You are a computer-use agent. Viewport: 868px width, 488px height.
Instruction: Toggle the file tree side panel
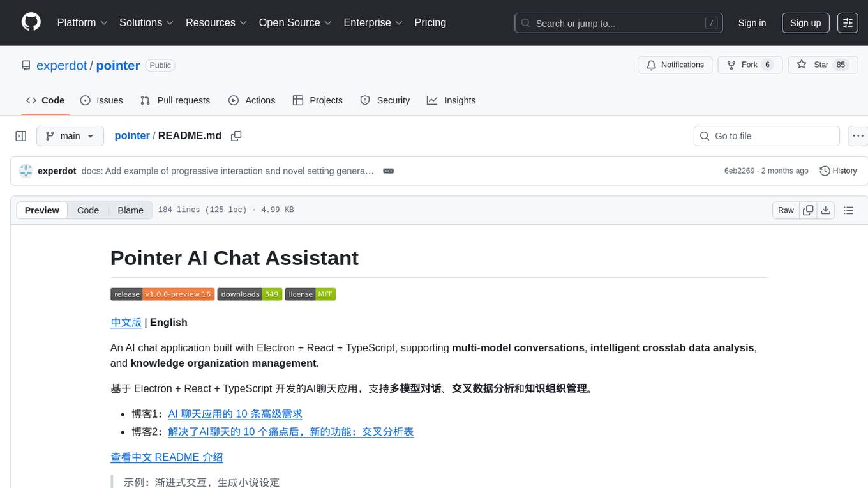(x=21, y=136)
